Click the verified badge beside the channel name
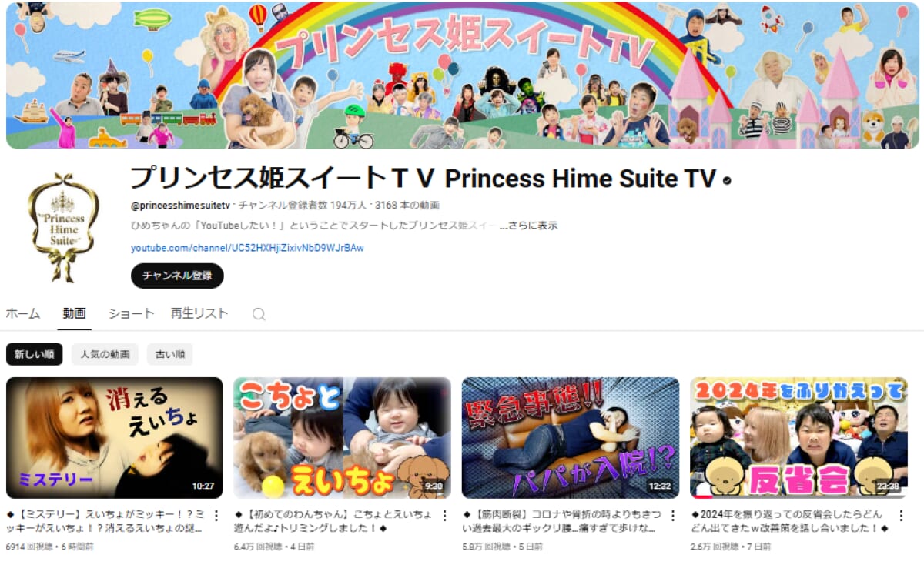924x565 pixels. pyautogui.click(x=727, y=180)
